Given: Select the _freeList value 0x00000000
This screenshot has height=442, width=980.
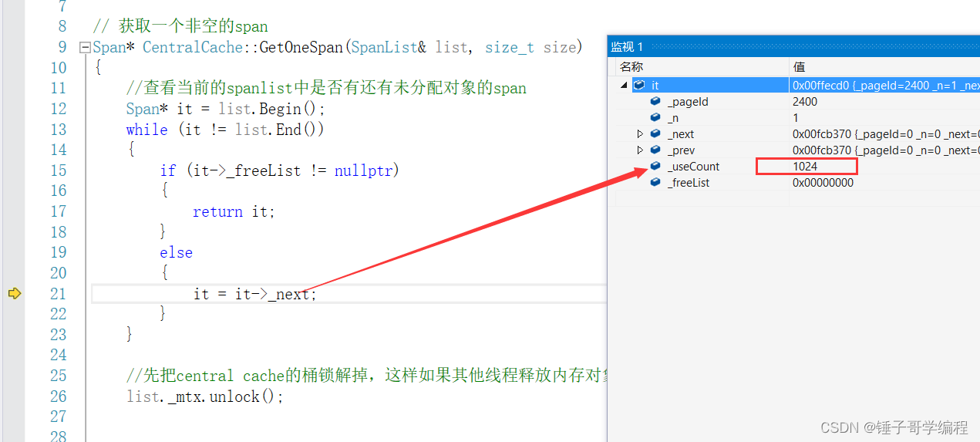Looking at the screenshot, I should pos(823,183).
